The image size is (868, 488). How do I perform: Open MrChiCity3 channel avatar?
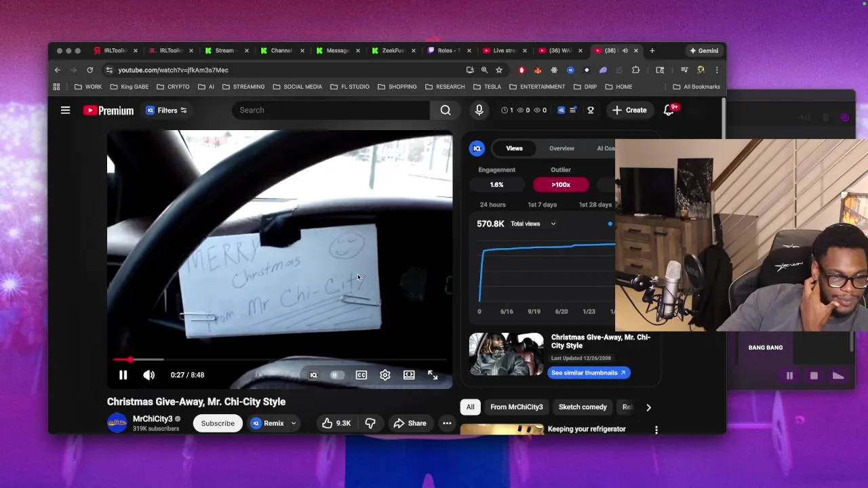pyautogui.click(x=117, y=423)
